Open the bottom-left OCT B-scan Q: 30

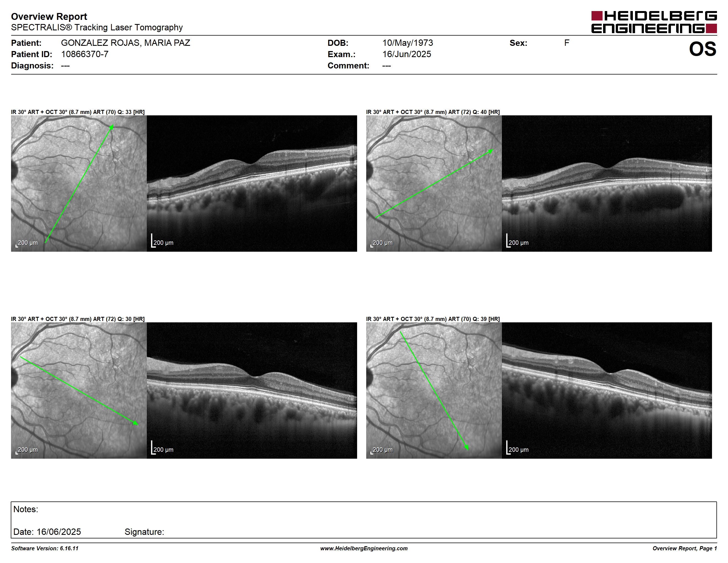point(252,390)
